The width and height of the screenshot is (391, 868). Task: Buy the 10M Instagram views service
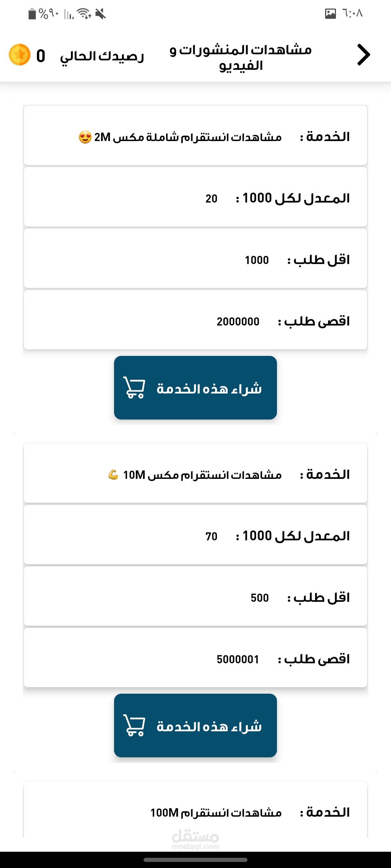(x=195, y=726)
